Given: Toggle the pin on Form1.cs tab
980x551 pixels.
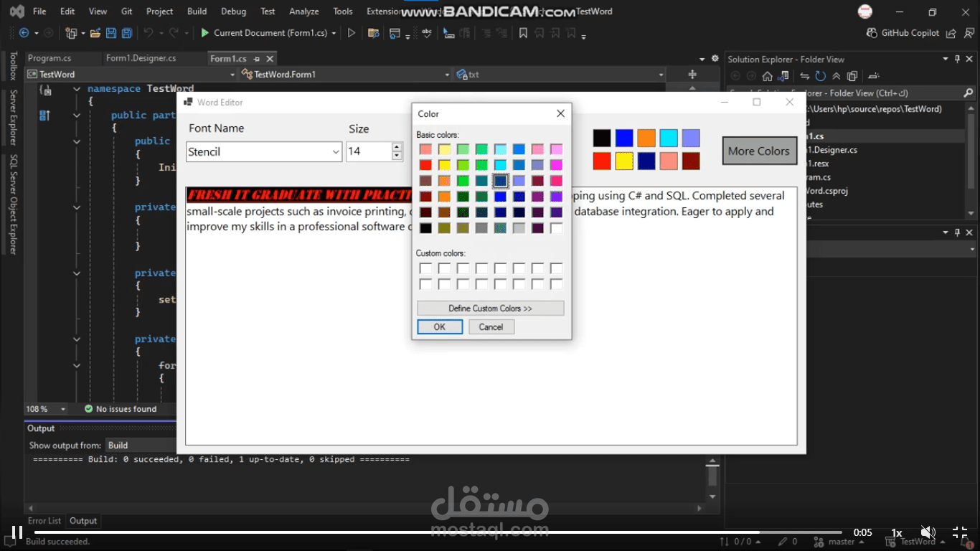Looking at the screenshot, I should [257, 59].
